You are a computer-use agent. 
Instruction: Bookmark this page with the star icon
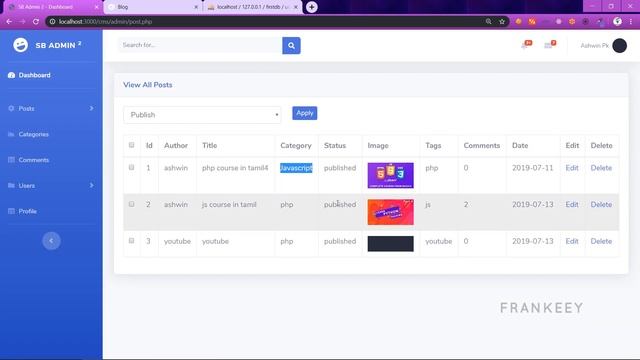[502, 22]
